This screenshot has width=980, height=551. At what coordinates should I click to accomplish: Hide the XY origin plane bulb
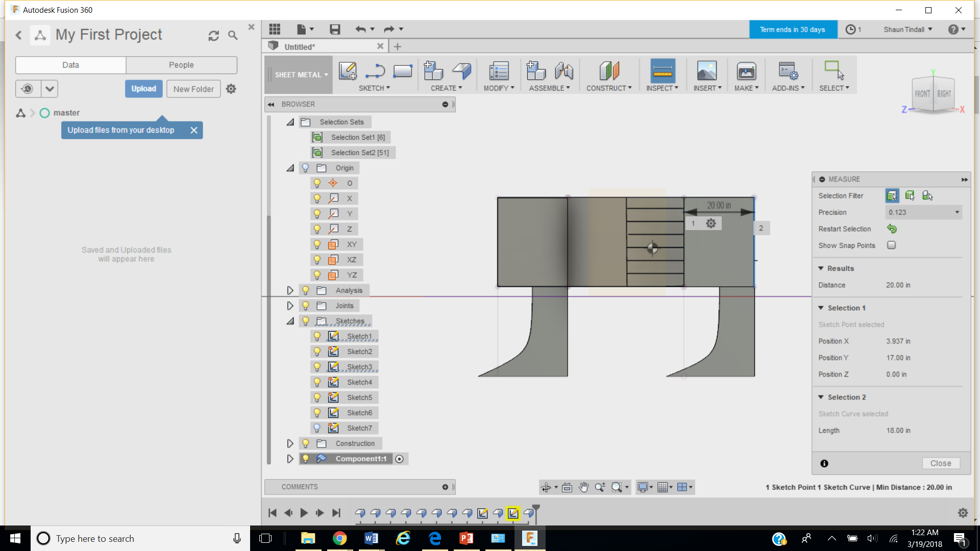317,244
